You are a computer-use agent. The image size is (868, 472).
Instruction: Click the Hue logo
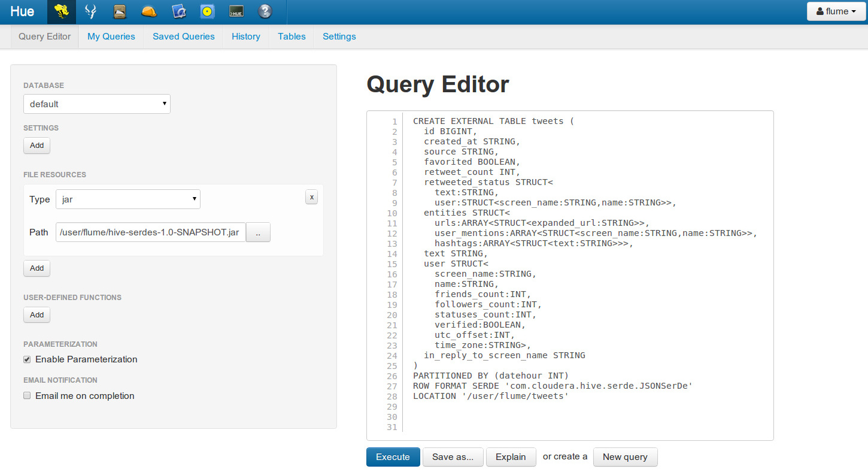click(x=22, y=11)
